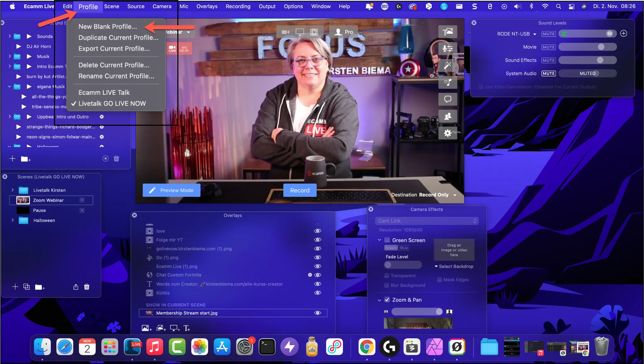Open the Cam Link camera dropdown

pyautogui.click(x=427, y=221)
